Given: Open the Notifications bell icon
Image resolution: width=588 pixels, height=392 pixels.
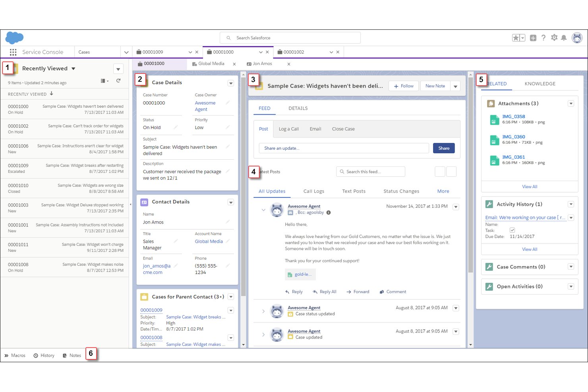Looking at the screenshot, I should [564, 38].
